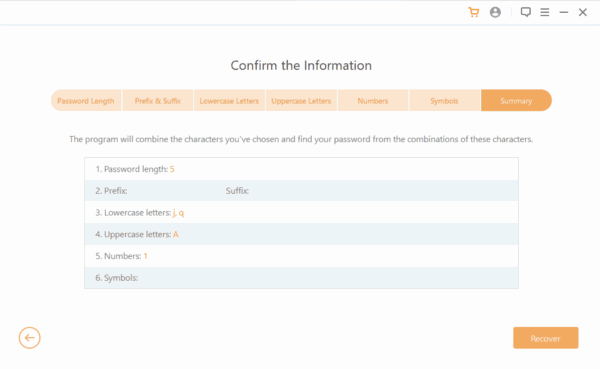Select the Prefix and Suffix summary row
Image resolution: width=600 pixels, height=369 pixels.
click(302, 191)
